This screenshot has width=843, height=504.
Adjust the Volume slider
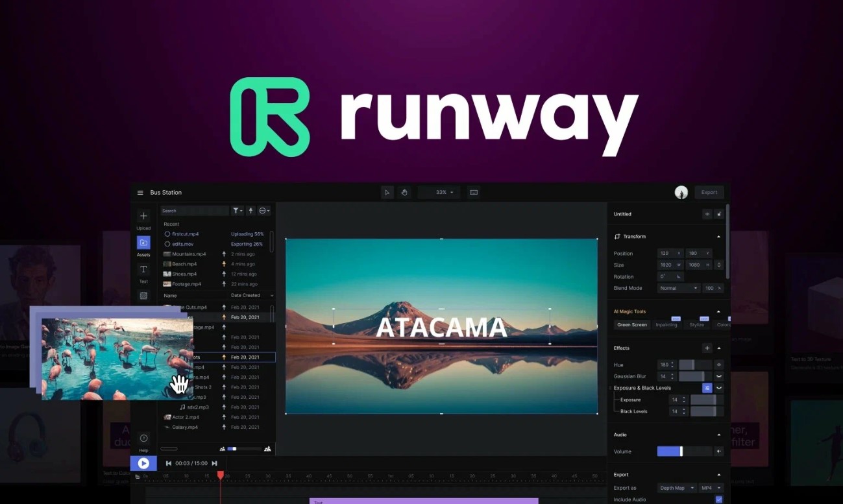pos(684,451)
